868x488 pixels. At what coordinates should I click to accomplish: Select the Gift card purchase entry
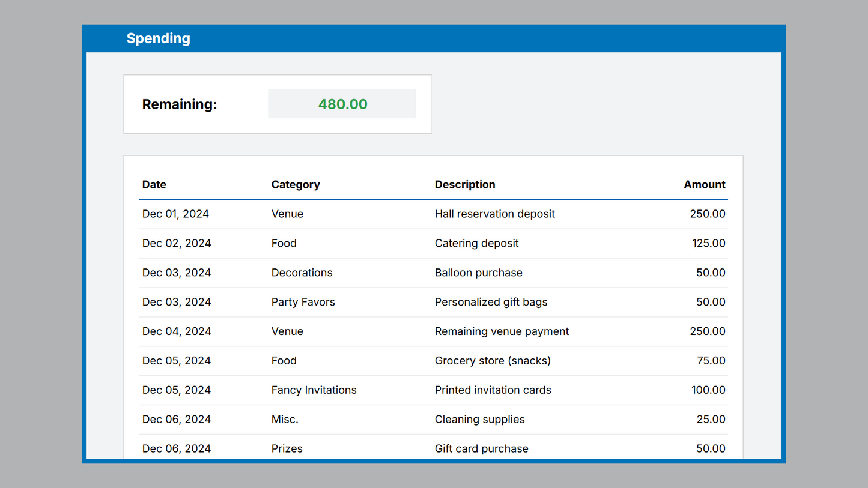pos(481,449)
